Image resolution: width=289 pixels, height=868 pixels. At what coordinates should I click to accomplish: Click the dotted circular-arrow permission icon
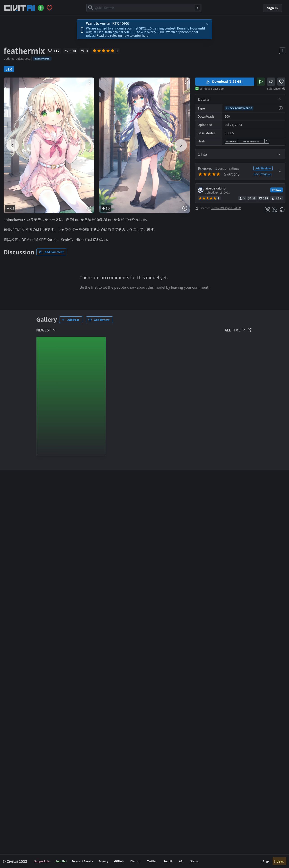point(282,210)
